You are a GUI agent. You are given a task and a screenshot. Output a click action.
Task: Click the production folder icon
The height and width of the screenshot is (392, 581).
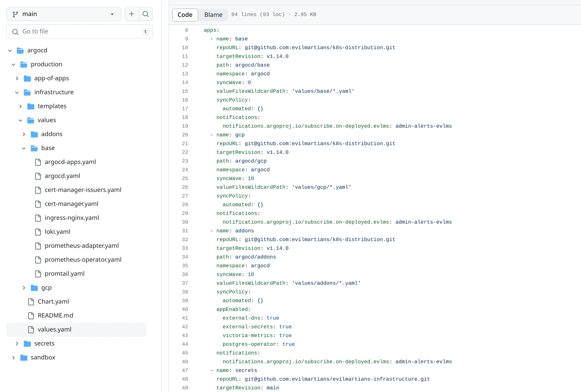pyautogui.click(x=24, y=65)
